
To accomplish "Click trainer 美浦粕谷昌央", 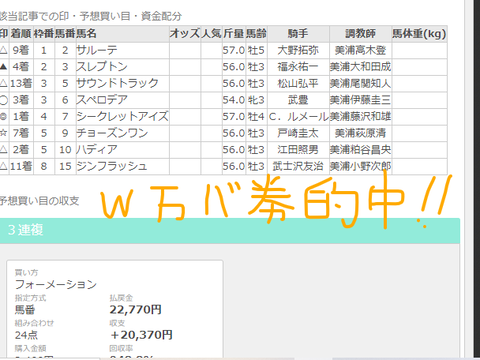I will click(x=360, y=150).
